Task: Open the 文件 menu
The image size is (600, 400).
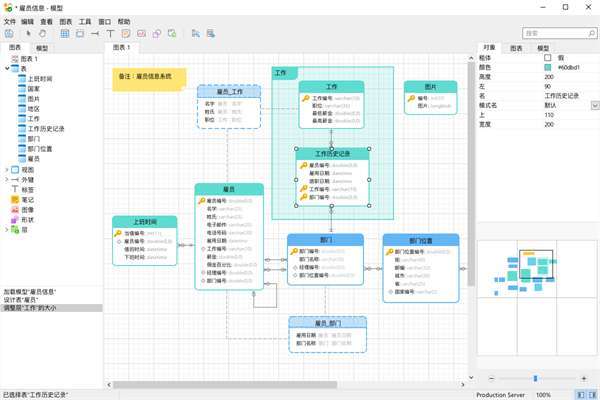Action: pyautogui.click(x=10, y=22)
